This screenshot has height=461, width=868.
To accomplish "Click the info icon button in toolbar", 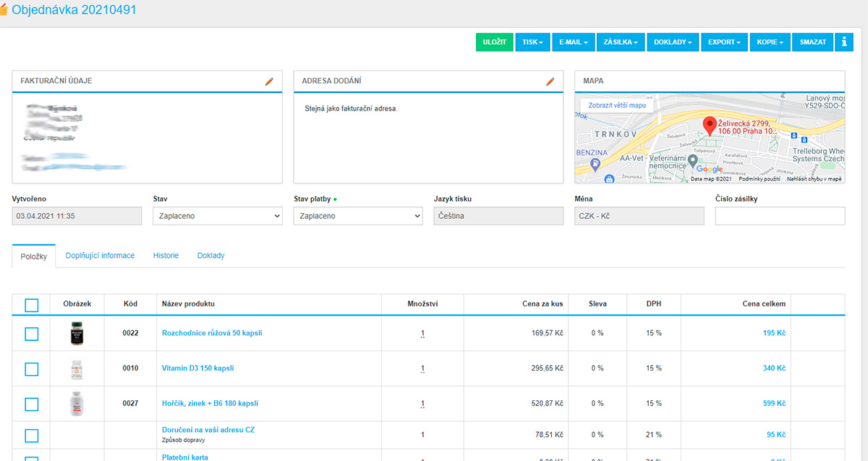I will (843, 42).
